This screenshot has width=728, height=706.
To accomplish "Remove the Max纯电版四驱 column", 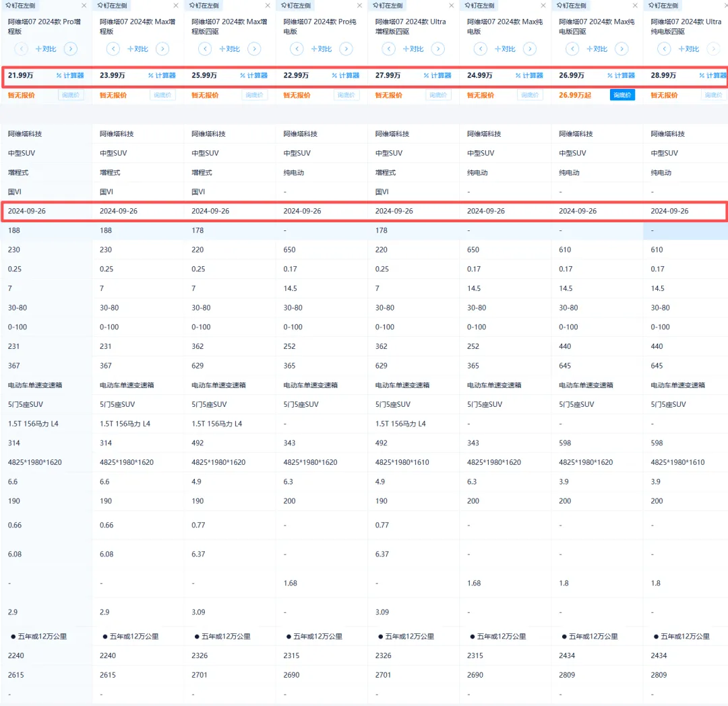I will coord(635,5).
